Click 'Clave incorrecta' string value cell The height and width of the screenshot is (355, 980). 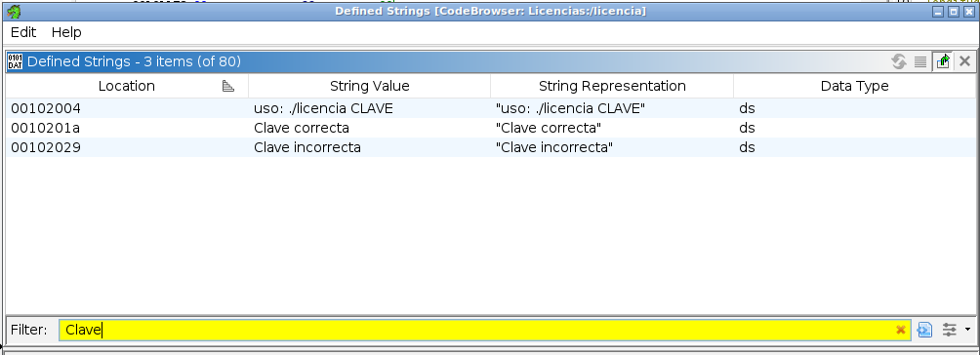(369, 147)
